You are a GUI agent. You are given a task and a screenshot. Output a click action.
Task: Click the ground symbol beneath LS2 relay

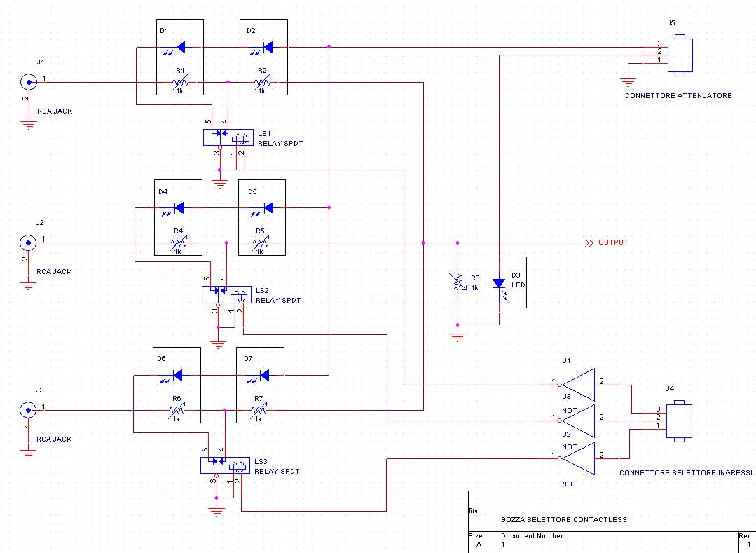pos(219,344)
